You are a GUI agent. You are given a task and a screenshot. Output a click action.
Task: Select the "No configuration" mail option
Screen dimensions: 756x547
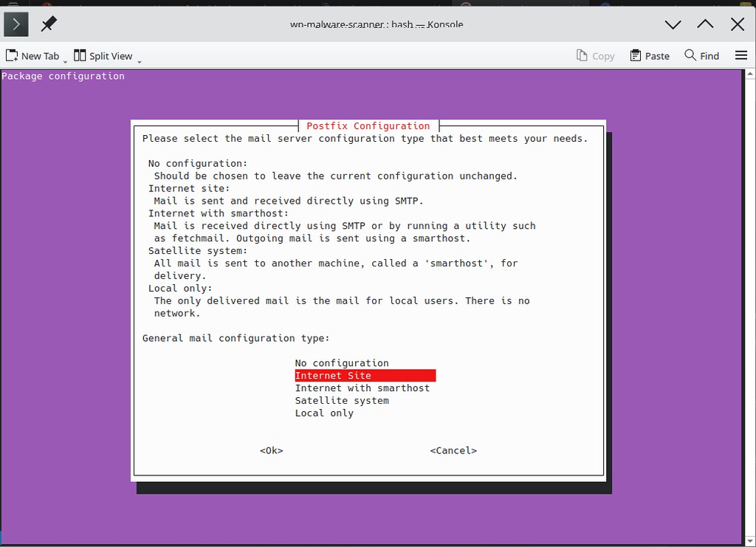(341, 363)
